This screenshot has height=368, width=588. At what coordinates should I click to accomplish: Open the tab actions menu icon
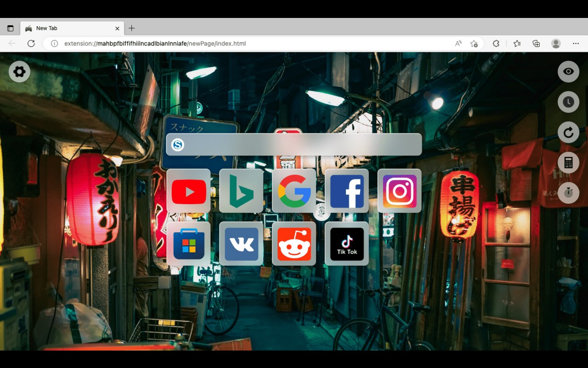pyautogui.click(x=10, y=28)
